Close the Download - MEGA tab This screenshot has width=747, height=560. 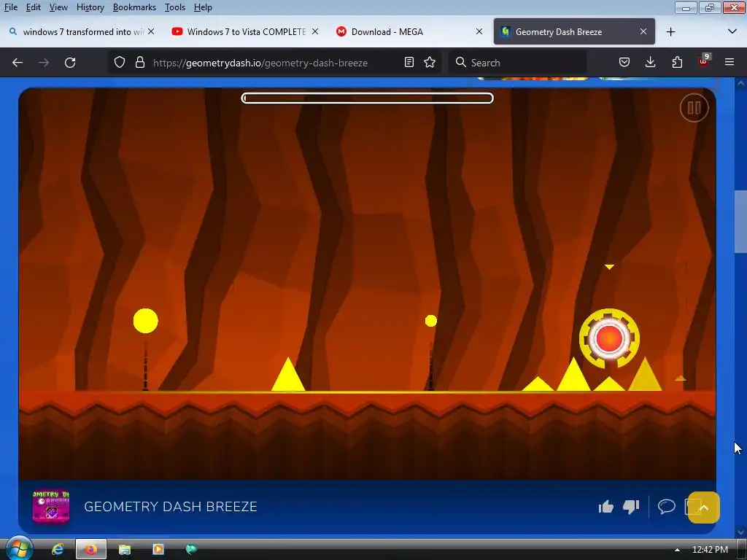click(x=479, y=31)
